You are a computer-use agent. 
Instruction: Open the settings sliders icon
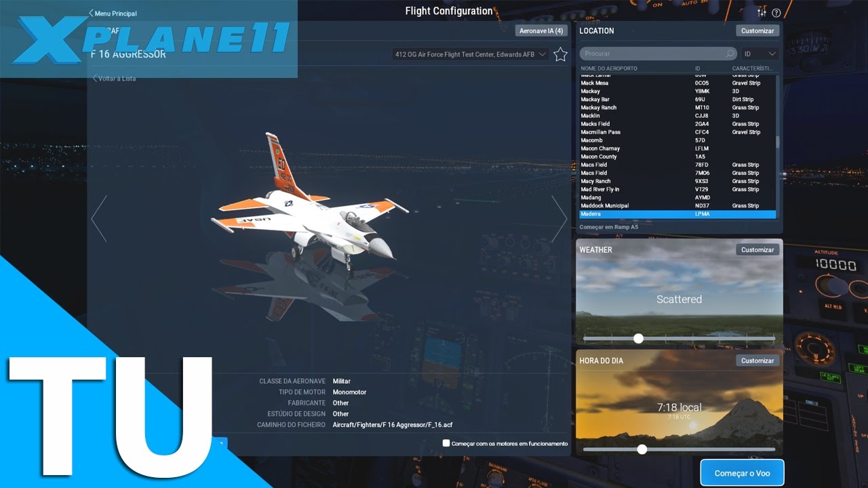point(762,13)
